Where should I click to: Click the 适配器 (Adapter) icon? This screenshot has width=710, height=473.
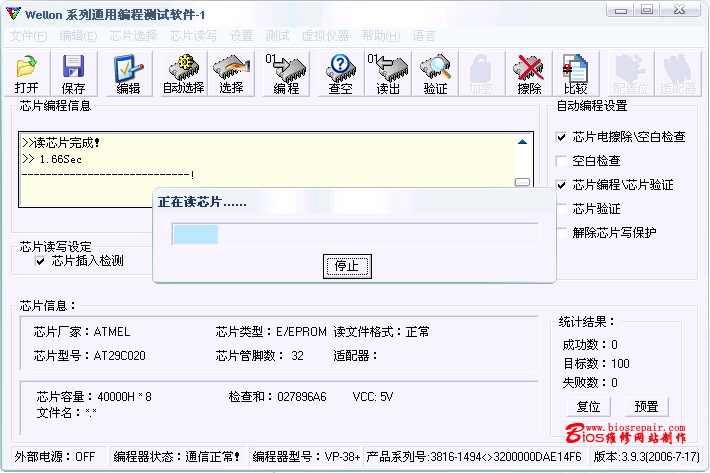pos(678,74)
